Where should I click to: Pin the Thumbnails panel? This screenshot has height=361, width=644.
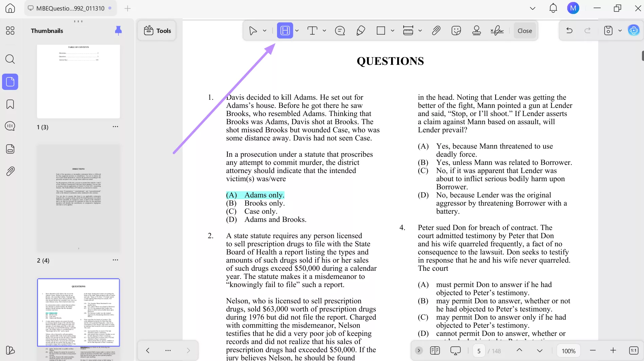click(118, 31)
